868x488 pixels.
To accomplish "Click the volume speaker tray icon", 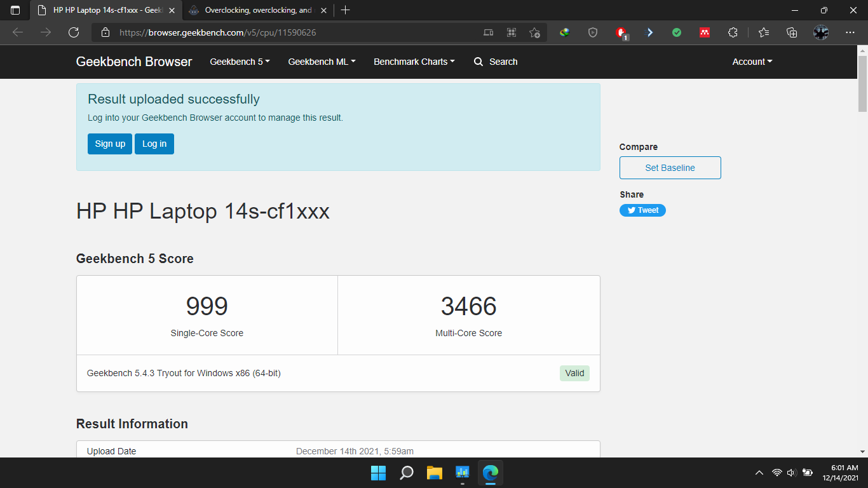I will [x=792, y=473].
